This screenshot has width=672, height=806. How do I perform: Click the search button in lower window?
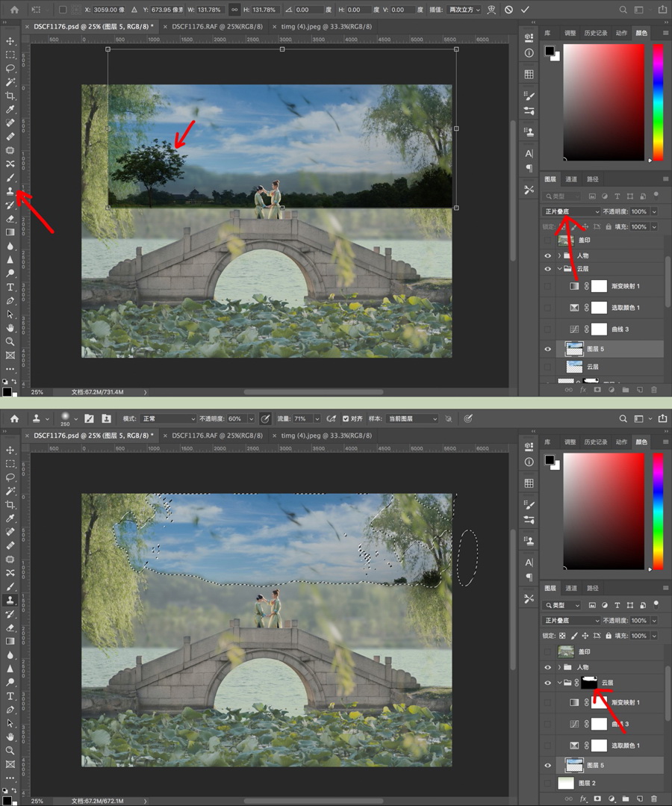click(x=623, y=419)
